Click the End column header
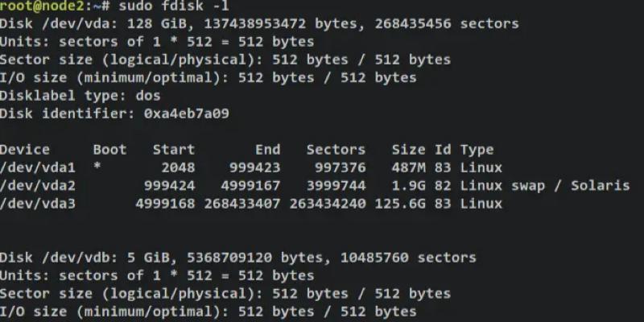The image size is (644, 322). click(x=267, y=150)
